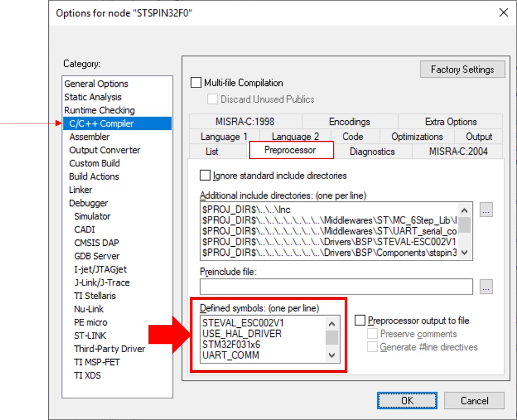Click the Cancel button
517x420 pixels.
tap(474, 400)
